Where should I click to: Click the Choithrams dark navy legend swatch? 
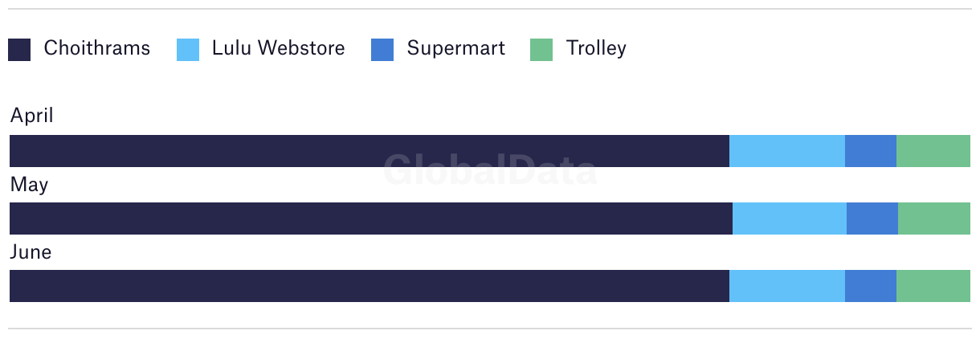click(x=19, y=50)
